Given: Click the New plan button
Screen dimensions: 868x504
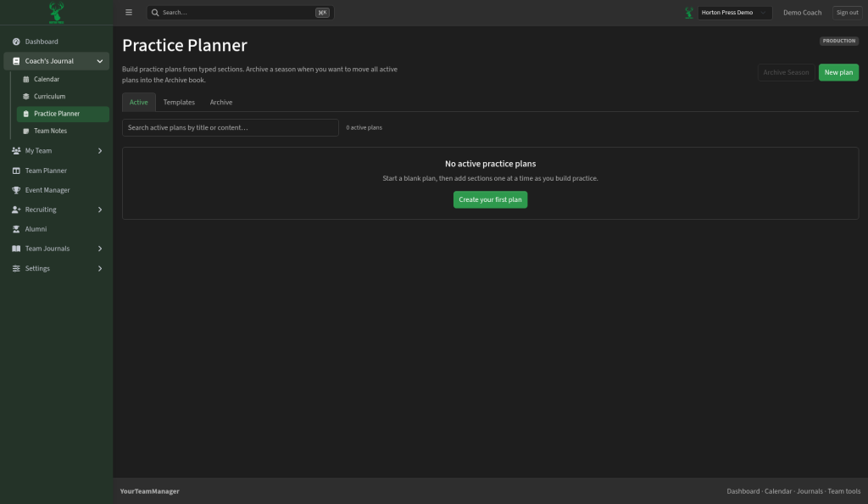Looking at the screenshot, I should [838, 72].
